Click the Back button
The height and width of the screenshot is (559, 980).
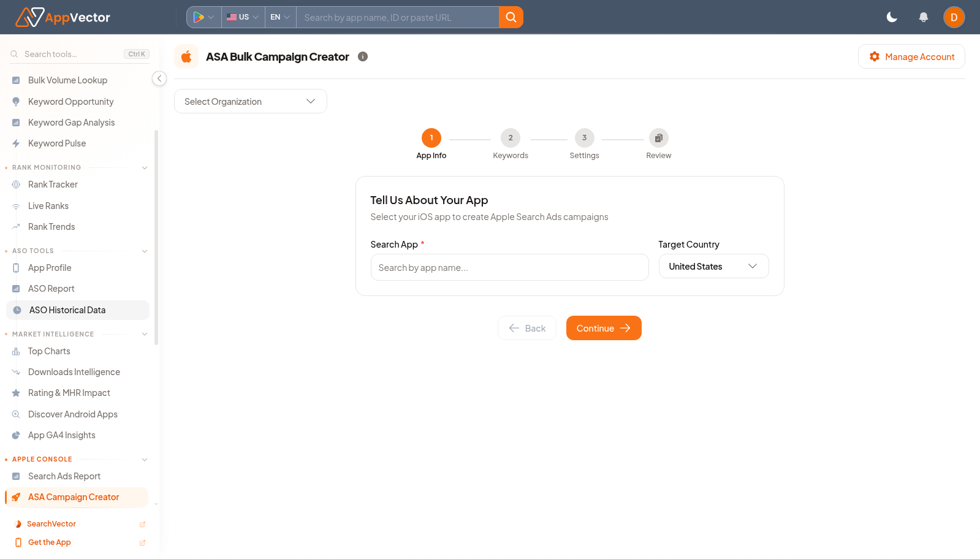[527, 328]
